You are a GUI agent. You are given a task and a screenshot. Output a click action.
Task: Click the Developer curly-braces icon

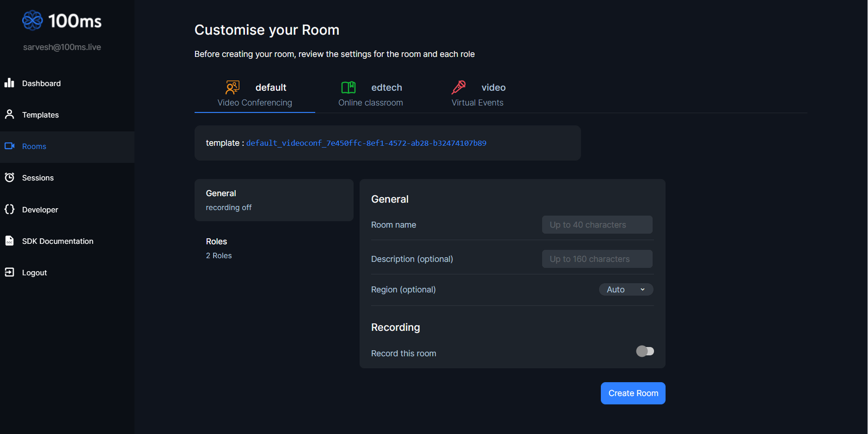tap(10, 209)
